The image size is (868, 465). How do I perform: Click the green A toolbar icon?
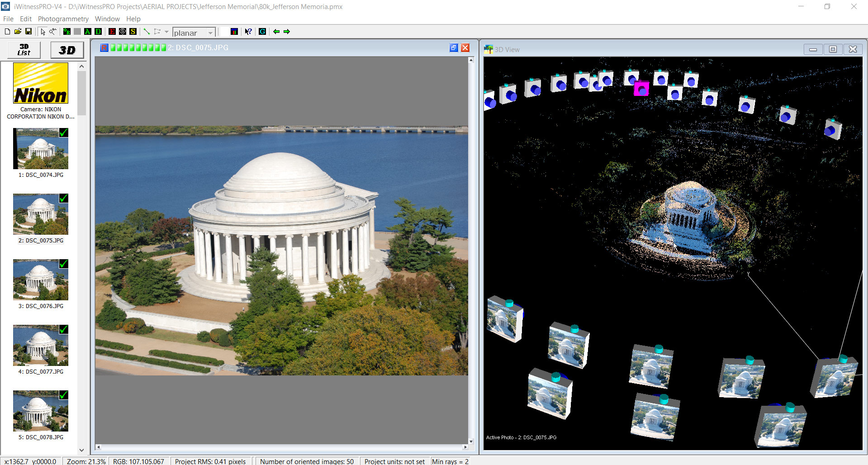click(x=88, y=32)
